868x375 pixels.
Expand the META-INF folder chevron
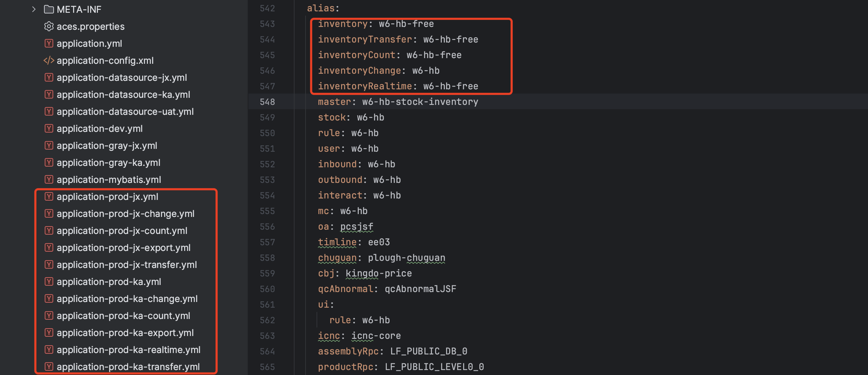[x=34, y=9]
